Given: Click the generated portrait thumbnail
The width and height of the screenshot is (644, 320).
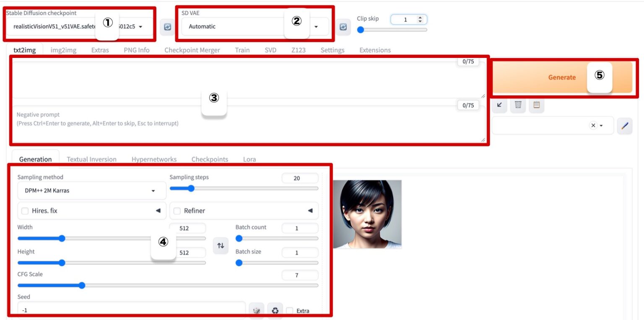Looking at the screenshot, I should [367, 214].
